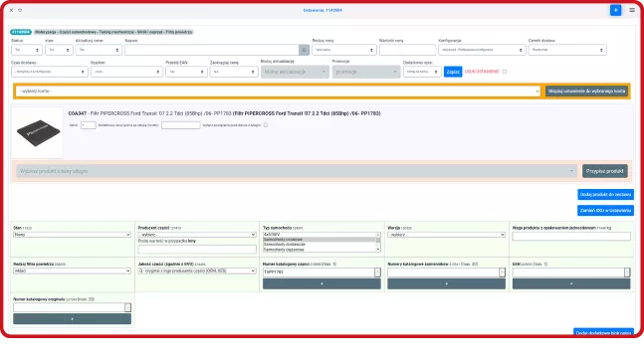
Task: Select Samochody ciężarowe in Typ samochodu list
Action: (320, 250)
